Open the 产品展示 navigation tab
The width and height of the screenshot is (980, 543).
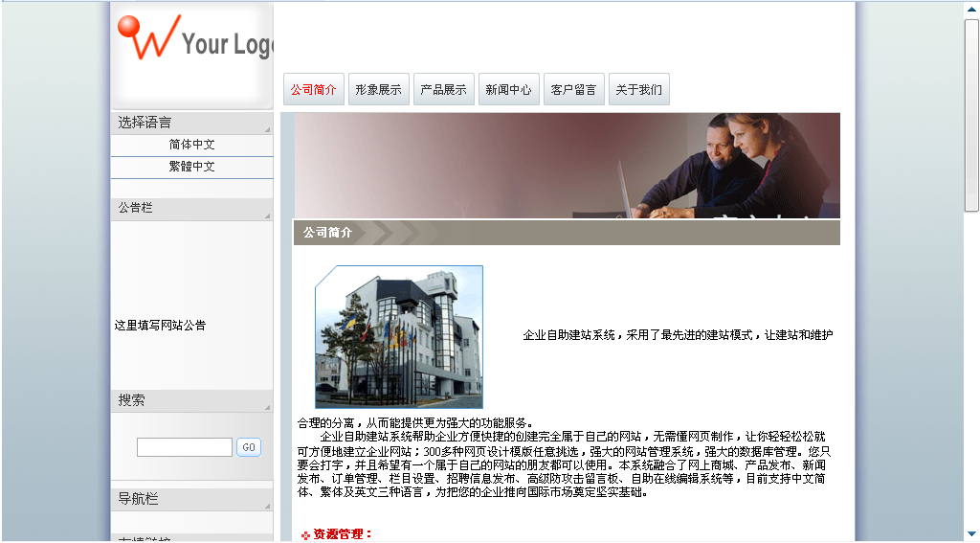tap(444, 89)
